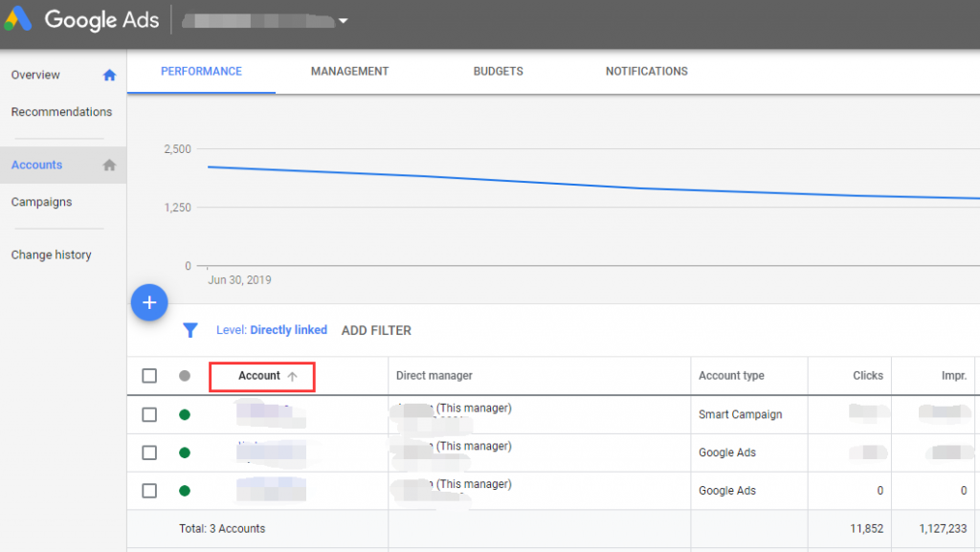Click the total clicks value 11,852

point(866,528)
